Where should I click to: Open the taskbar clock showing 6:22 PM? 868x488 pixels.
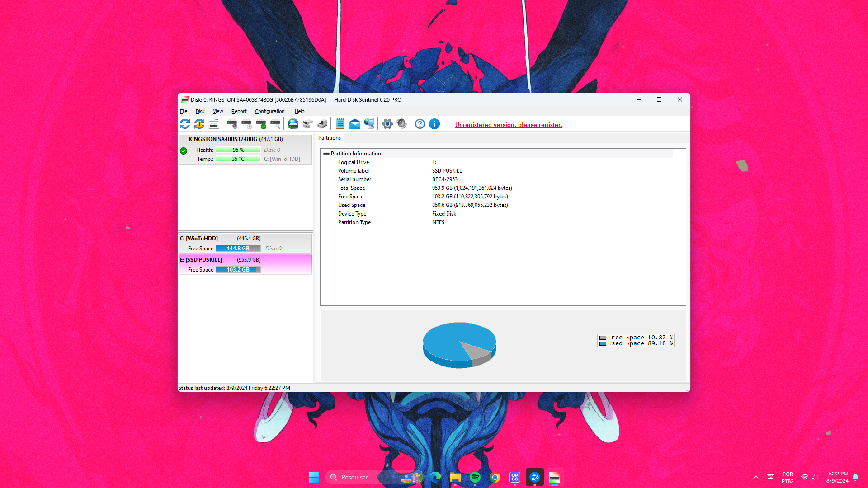coord(838,477)
